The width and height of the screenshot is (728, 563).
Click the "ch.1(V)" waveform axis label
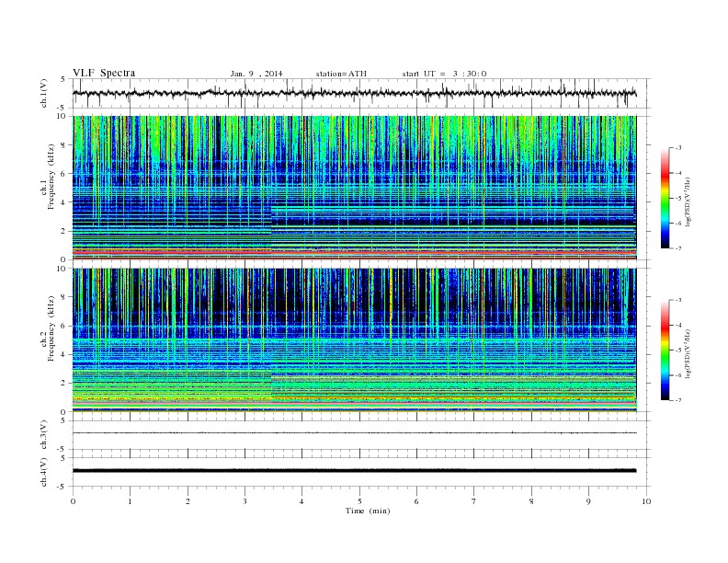click(x=44, y=93)
